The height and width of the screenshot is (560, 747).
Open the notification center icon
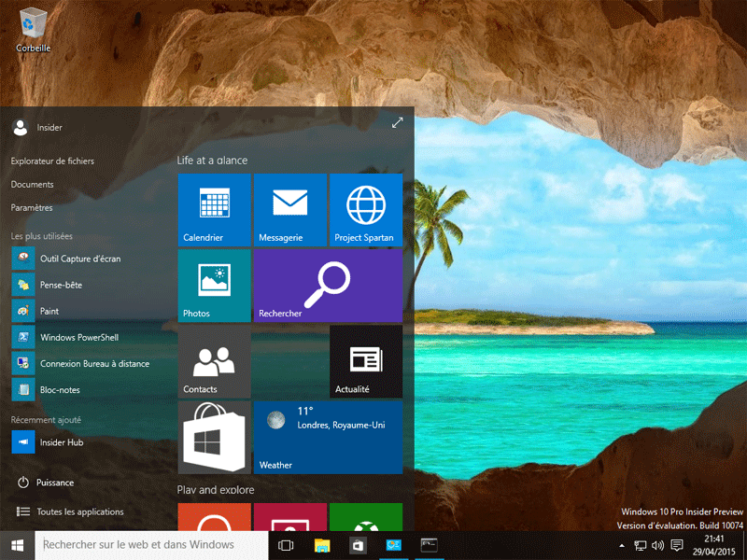(676, 546)
